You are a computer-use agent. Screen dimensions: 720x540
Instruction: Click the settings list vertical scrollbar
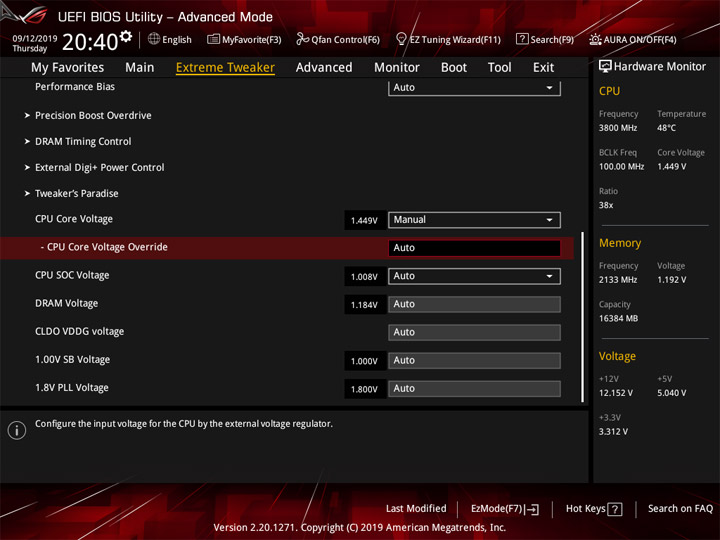click(582, 317)
